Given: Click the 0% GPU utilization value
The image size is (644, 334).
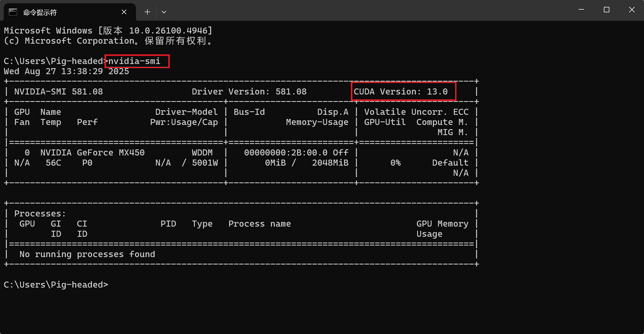Looking at the screenshot, I should coord(395,163).
